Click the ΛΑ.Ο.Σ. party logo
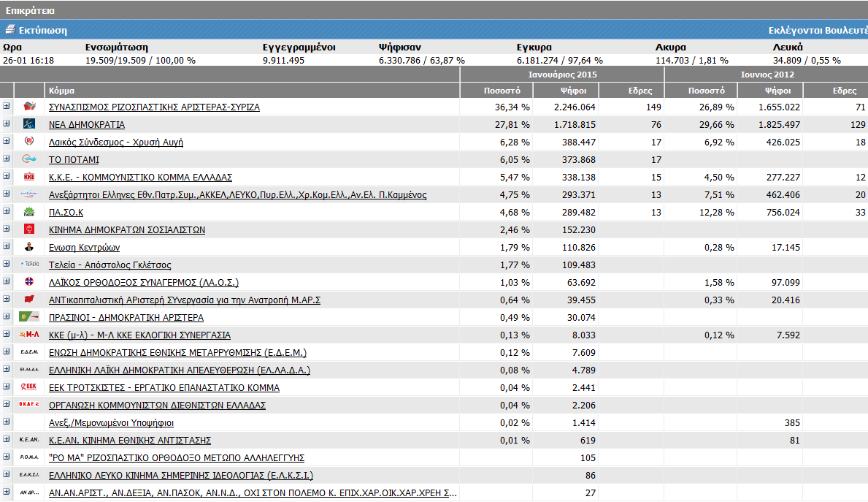The height and width of the screenshot is (502, 868). click(x=29, y=281)
